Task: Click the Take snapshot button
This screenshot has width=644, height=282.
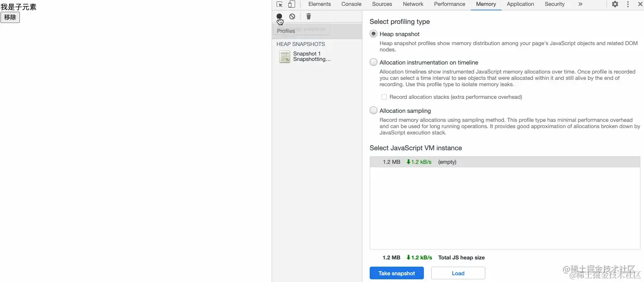Action: [397, 273]
